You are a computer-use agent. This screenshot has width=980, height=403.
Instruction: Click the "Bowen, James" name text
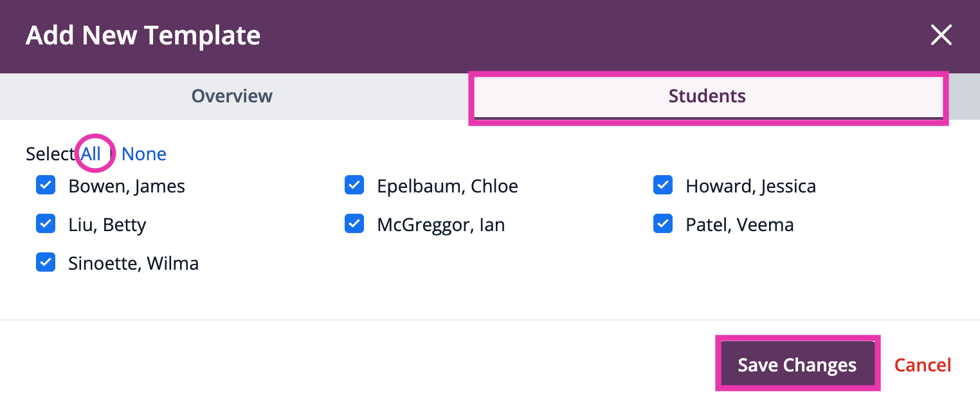(127, 186)
